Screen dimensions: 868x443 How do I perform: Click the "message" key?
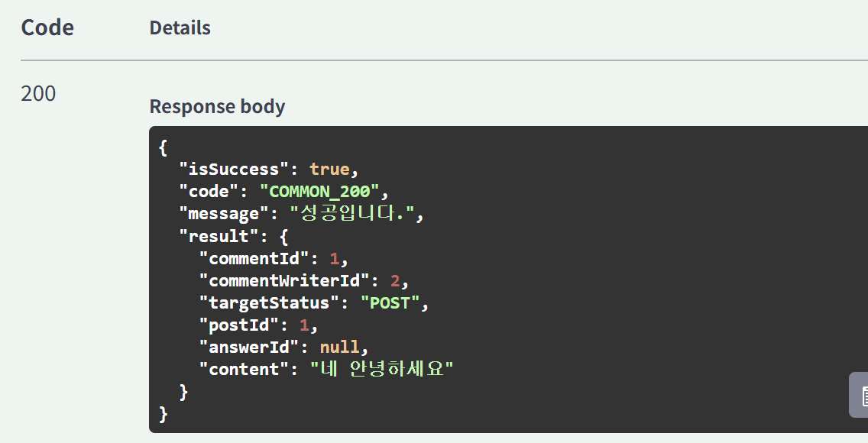[224, 214]
